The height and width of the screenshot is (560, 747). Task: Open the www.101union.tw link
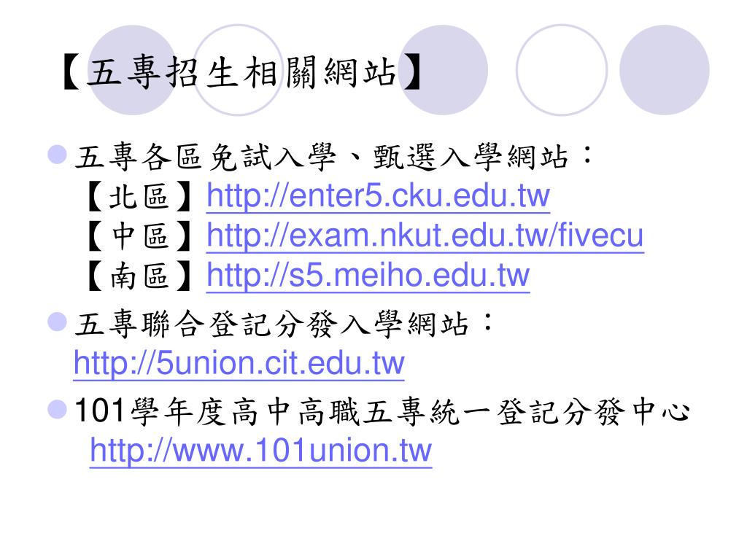click(x=260, y=451)
